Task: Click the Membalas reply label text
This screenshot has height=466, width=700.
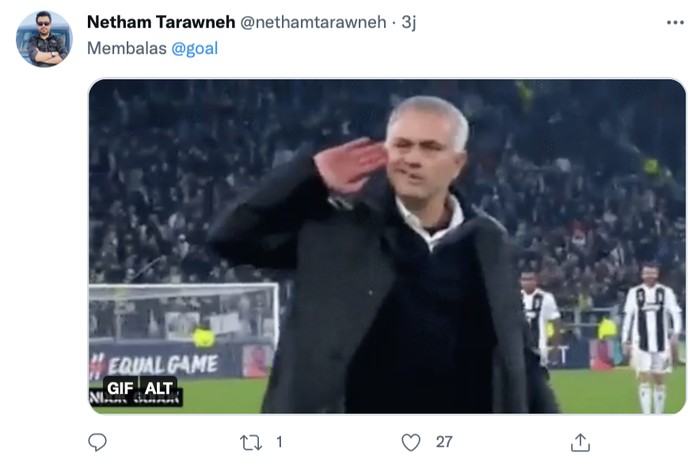Action: point(127,48)
